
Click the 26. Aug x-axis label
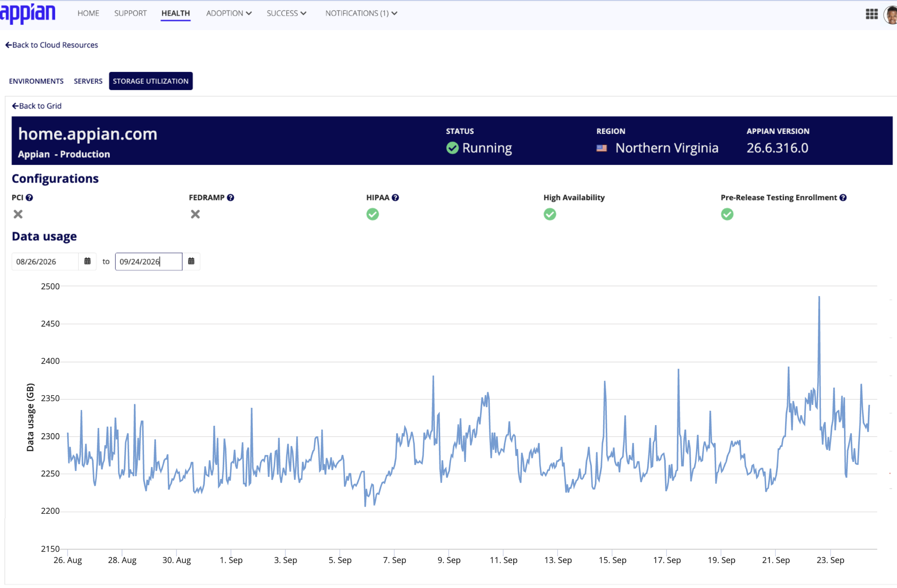point(68,560)
